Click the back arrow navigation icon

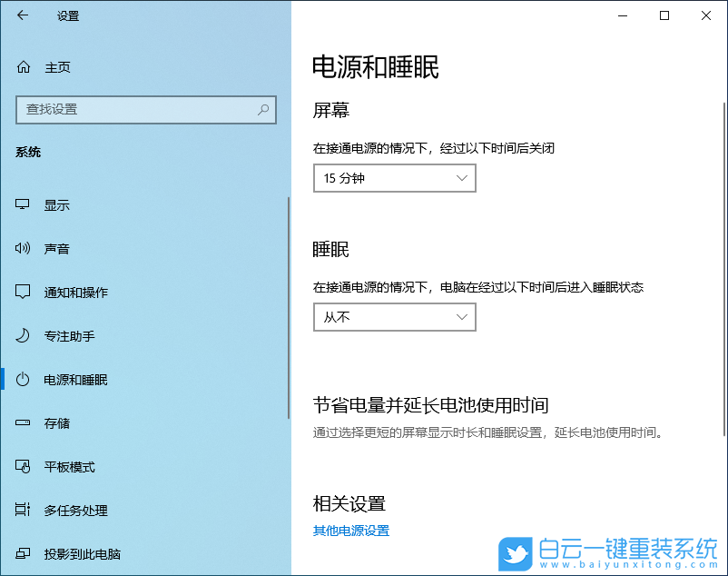(22, 15)
